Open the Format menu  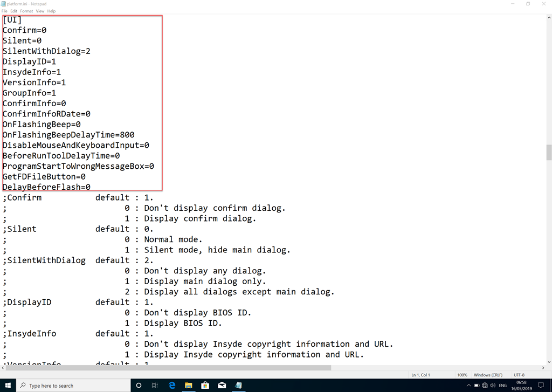[26, 11]
